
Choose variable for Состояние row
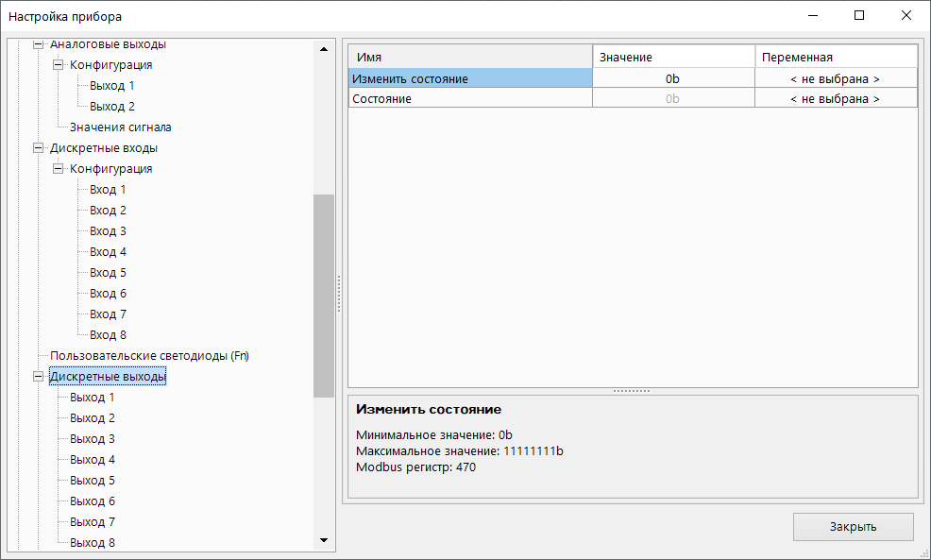[835, 98]
